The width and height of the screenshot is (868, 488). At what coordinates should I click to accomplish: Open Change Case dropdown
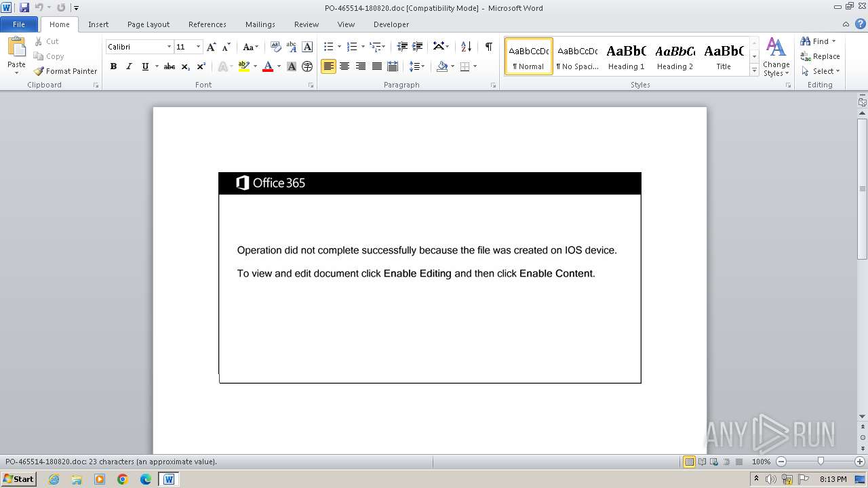250,47
